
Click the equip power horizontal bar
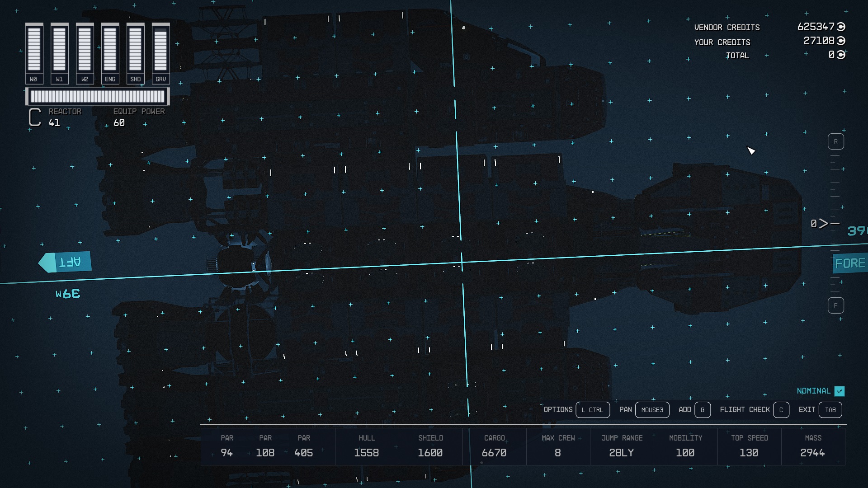97,96
